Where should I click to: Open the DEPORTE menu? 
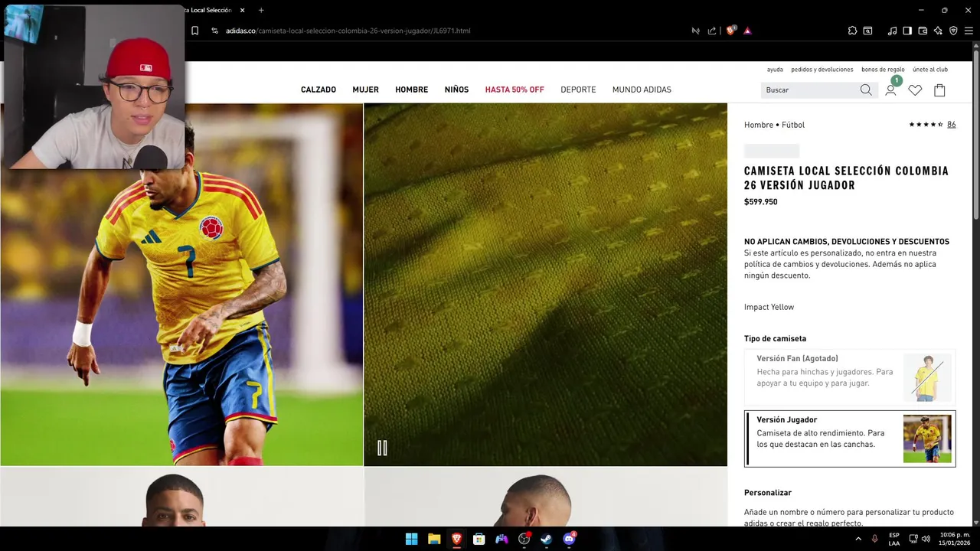point(578,90)
